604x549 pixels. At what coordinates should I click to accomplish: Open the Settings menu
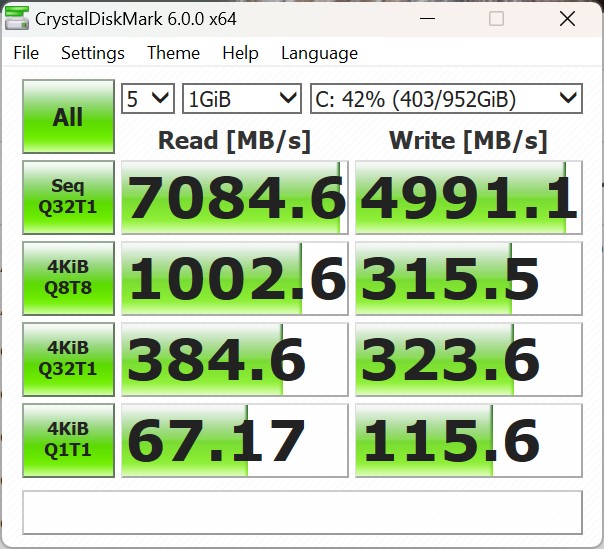93,53
